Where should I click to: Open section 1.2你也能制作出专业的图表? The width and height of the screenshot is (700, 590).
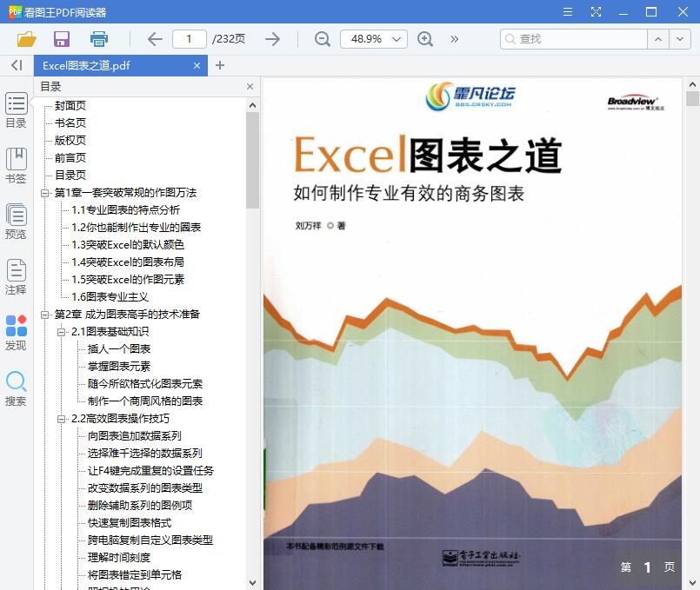point(137,228)
